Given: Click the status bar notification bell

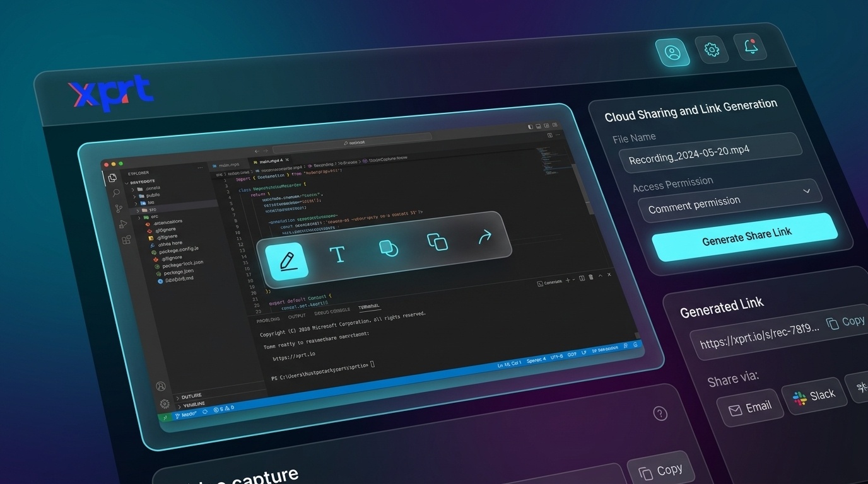Looking at the screenshot, I should [636, 345].
